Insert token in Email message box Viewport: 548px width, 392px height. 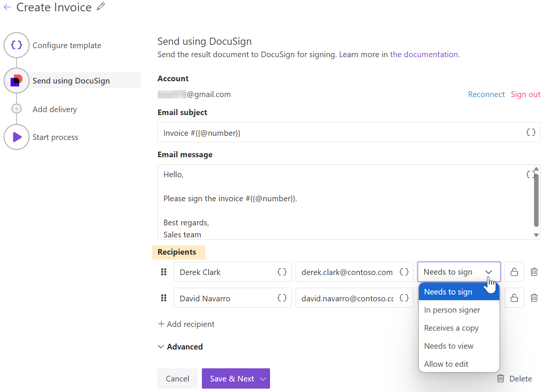[530, 175]
